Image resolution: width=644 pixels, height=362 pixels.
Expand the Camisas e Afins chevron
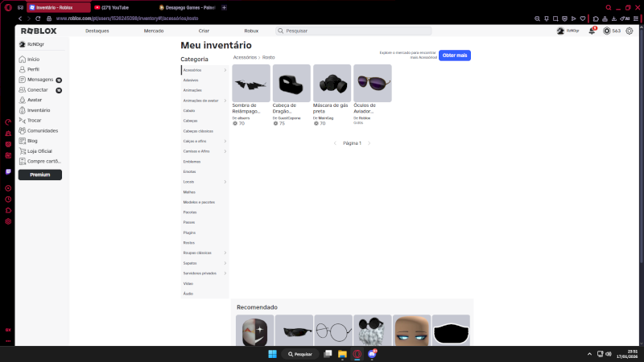click(225, 151)
